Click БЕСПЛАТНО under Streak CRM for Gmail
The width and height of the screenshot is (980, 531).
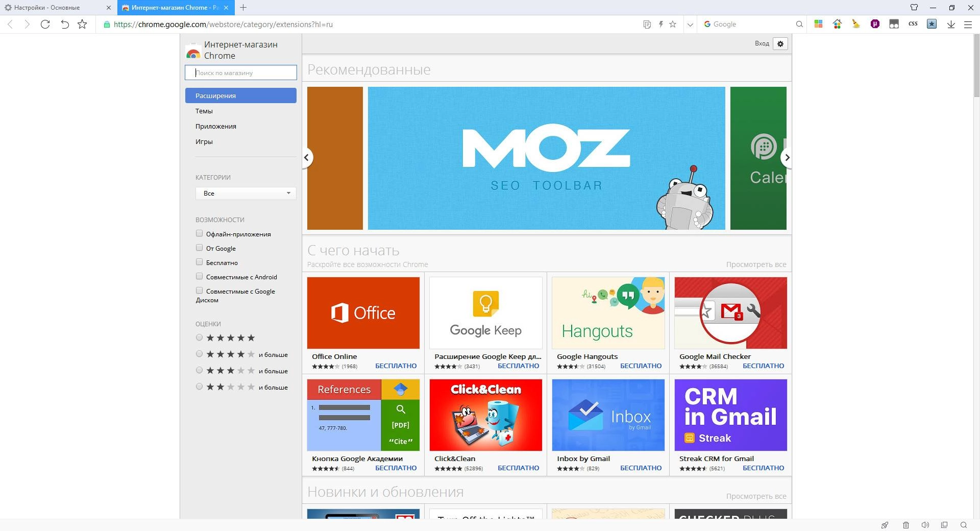tap(763, 468)
